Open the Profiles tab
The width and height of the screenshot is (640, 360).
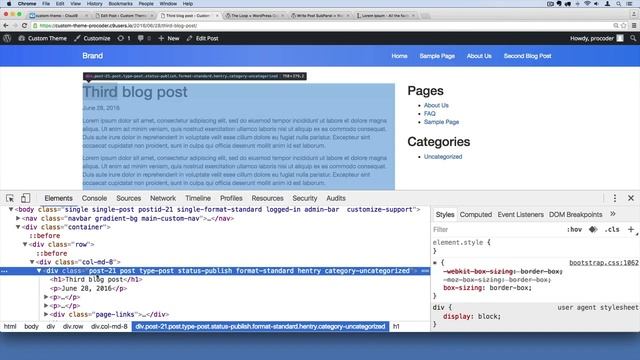coord(231,198)
